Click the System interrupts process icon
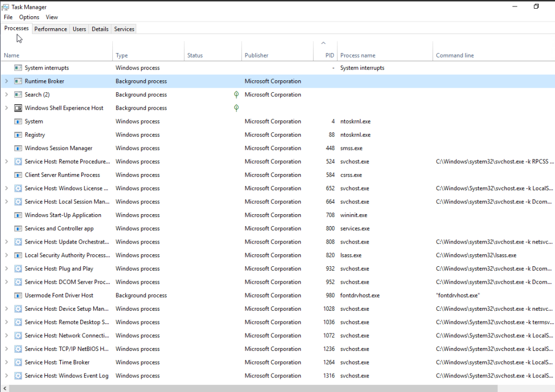 (18, 68)
